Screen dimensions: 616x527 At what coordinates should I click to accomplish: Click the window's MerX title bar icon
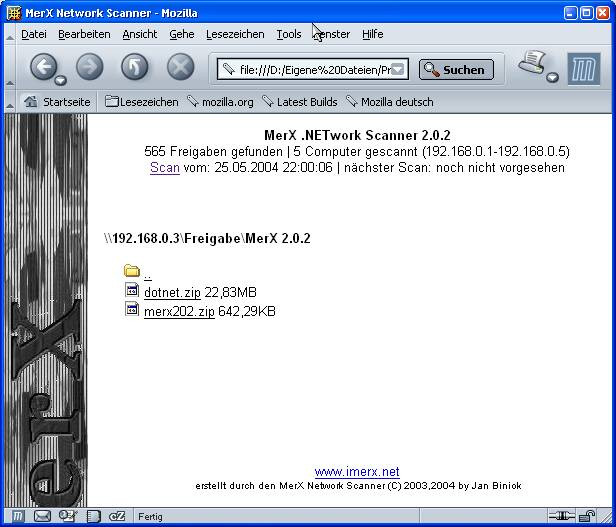13,13
